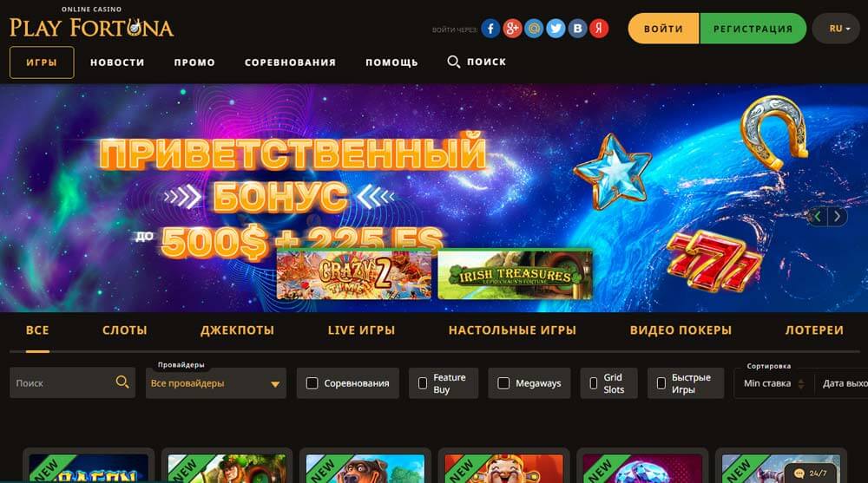Log in via the Facebook icon
Viewport: 868px width, 483px height.
[x=490, y=29]
